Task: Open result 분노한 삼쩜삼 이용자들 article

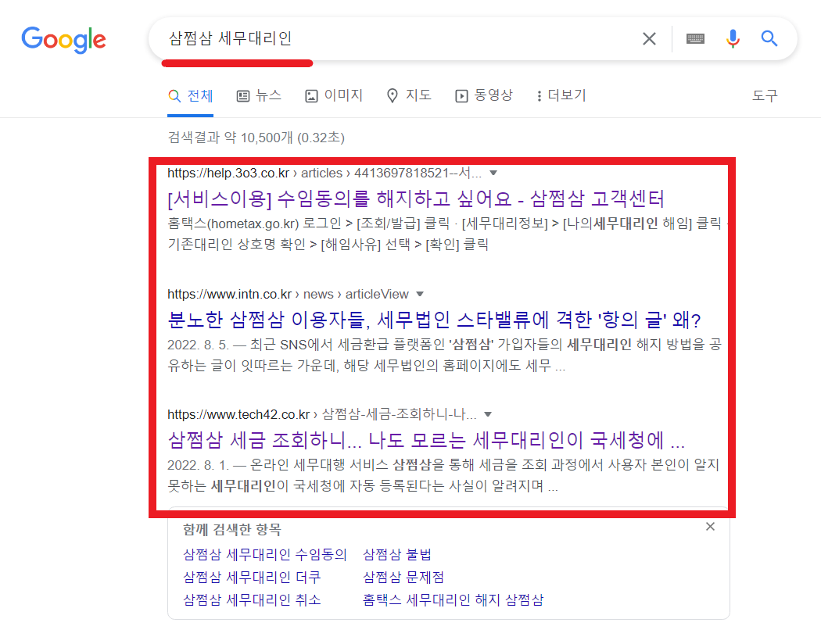Action: click(x=434, y=320)
